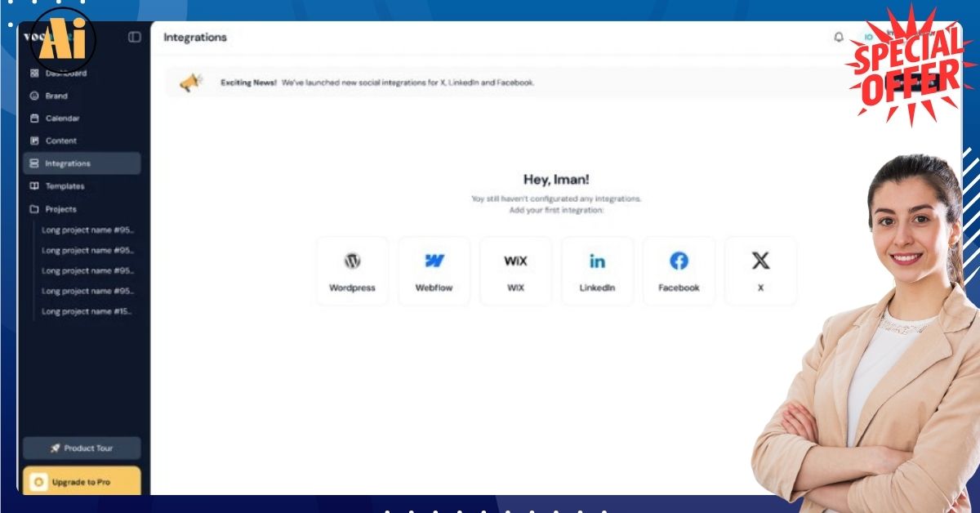Select Integrations in the sidebar

[x=82, y=163]
